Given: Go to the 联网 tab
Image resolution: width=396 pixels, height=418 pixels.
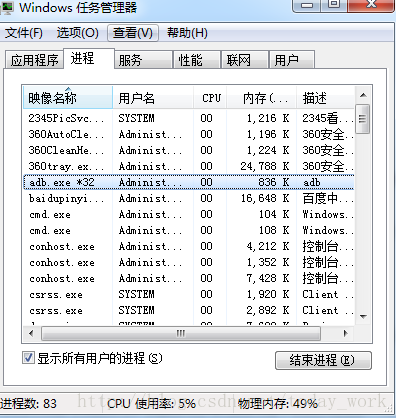Looking at the screenshot, I should click(x=245, y=60).
